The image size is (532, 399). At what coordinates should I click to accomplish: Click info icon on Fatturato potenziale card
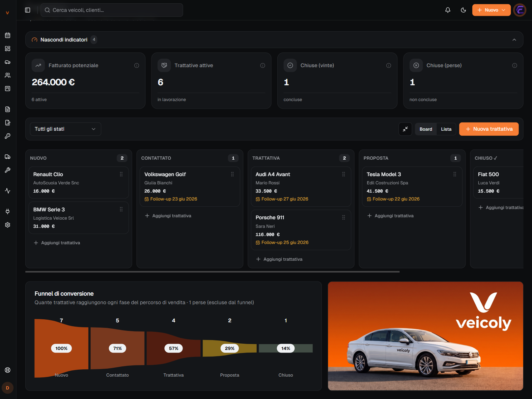137,66
